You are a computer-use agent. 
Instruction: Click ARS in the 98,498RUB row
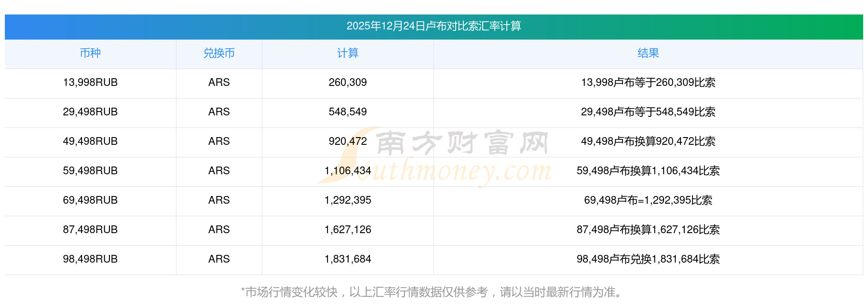[x=219, y=259]
